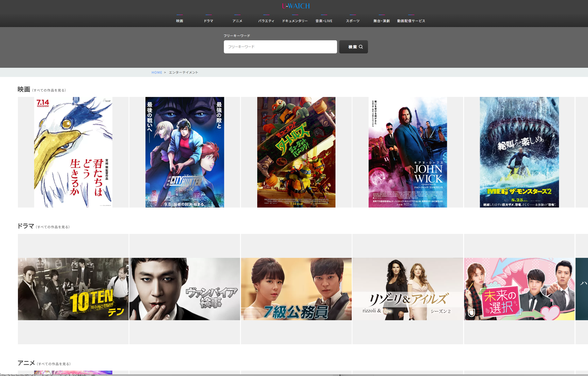
Task: Select the 音楽・LIVE menu item
Action: tap(324, 21)
